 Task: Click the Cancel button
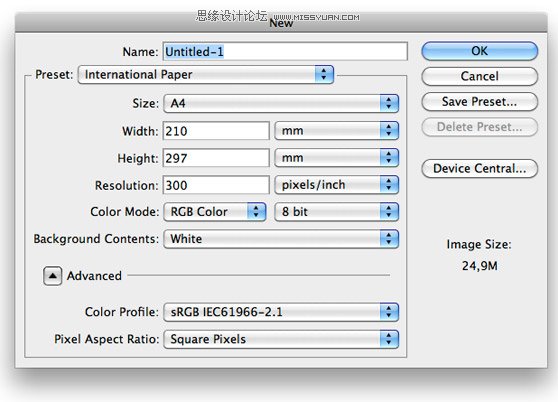point(479,76)
